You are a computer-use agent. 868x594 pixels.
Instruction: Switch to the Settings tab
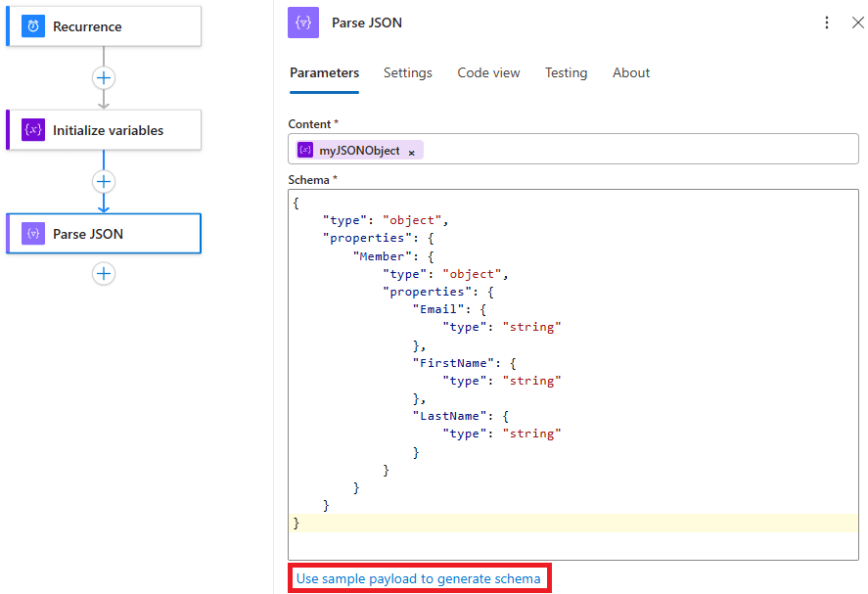click(407, 73)
